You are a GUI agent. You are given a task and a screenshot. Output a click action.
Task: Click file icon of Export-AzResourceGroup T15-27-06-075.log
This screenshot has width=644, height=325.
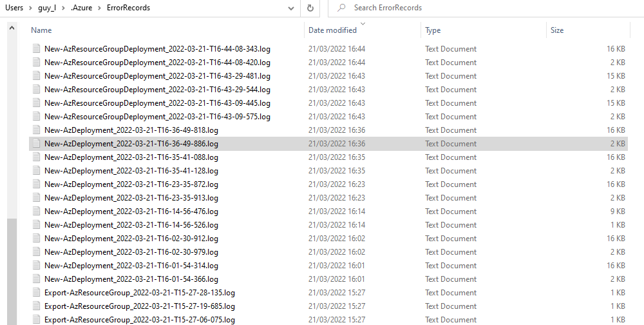pyautogui.click(x=37, y=320)
